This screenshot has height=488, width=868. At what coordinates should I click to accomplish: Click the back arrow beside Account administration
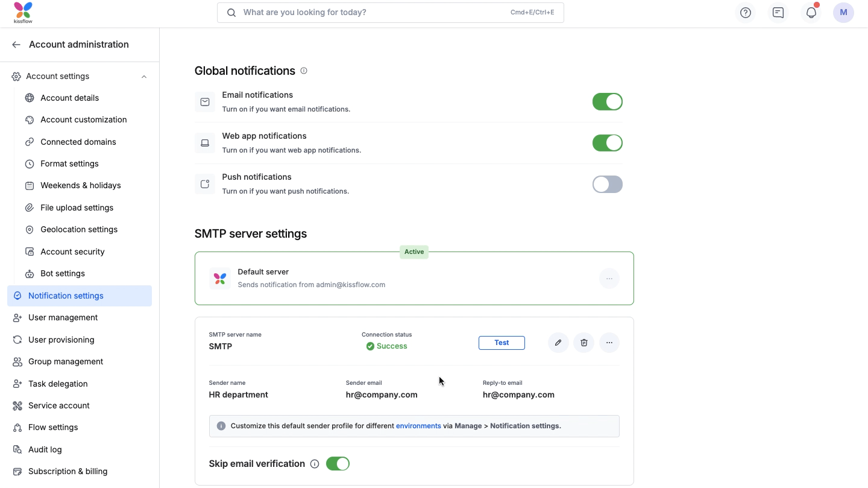[16, 45]
